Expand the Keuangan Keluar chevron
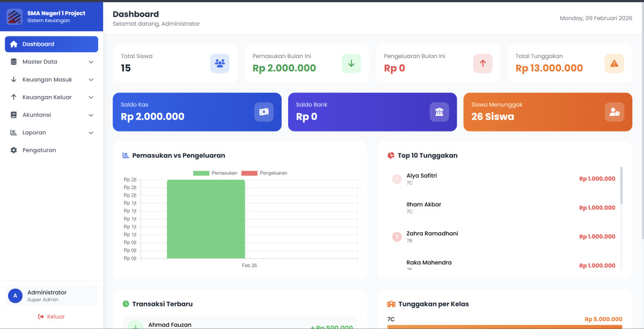 pos(91,97)
